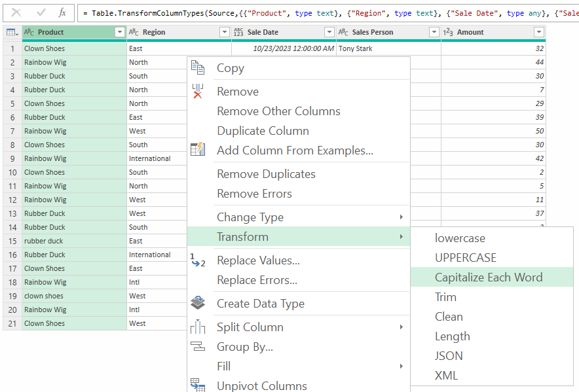Select Duplicate Column in the context menu
This screenshot has width=579, height=392.
pyautogui.click(x=263, y=131)
